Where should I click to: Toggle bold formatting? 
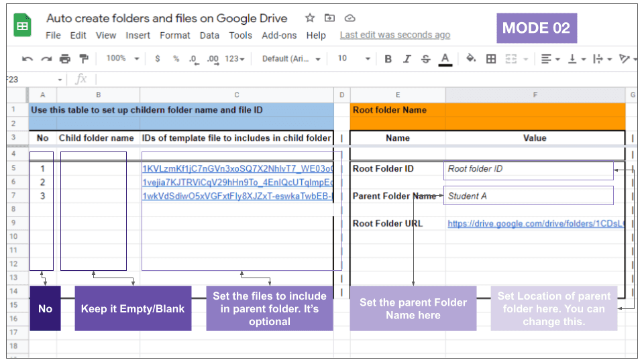click(388, 59)
